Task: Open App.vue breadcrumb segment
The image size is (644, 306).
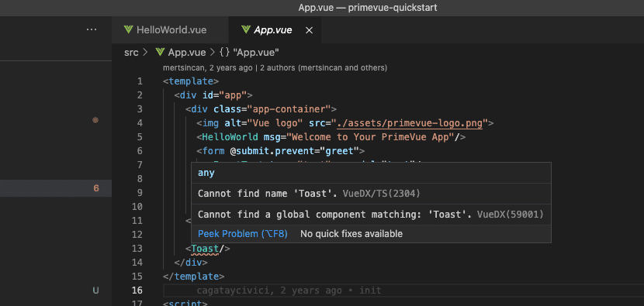Action: 187,53
